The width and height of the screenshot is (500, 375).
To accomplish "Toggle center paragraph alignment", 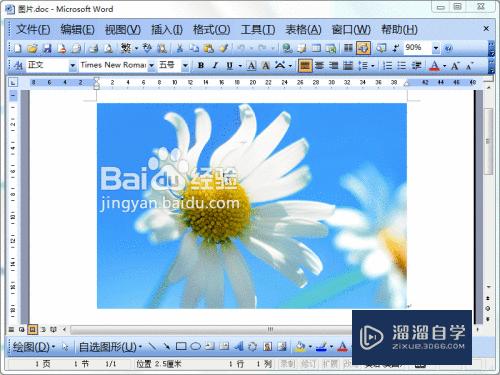I will coord(319,66).
